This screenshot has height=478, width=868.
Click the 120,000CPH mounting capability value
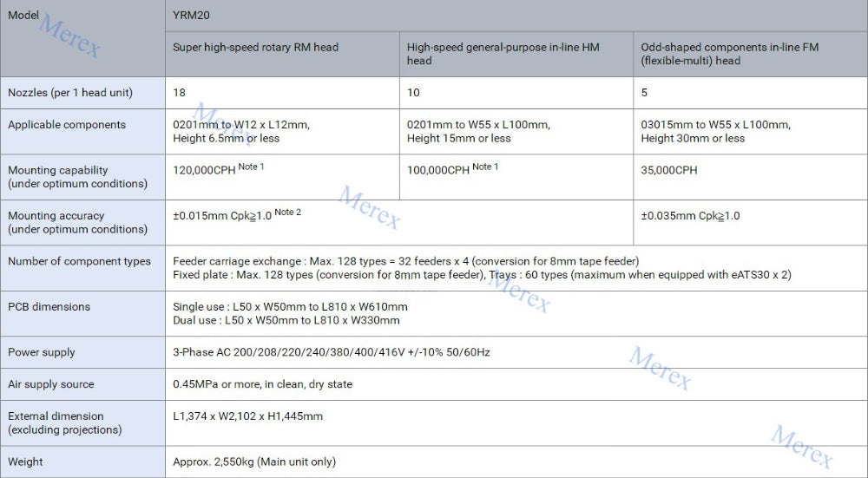pos(205,171)
